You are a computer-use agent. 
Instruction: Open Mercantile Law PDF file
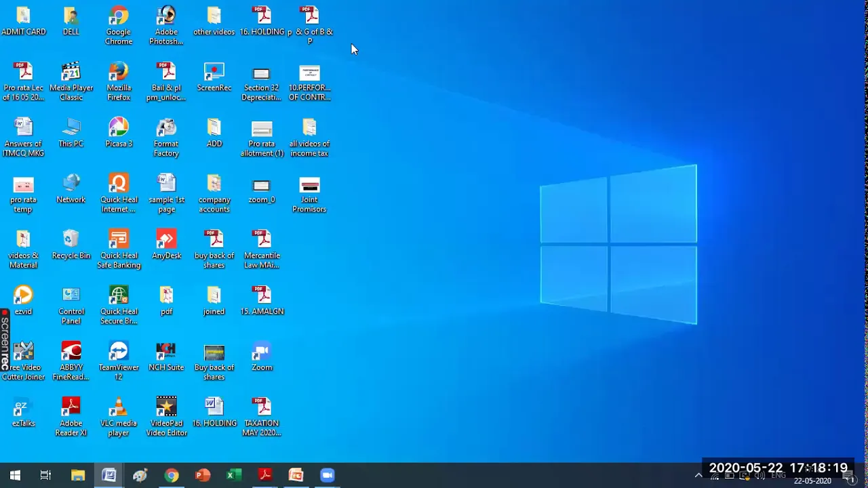(262, 249)
